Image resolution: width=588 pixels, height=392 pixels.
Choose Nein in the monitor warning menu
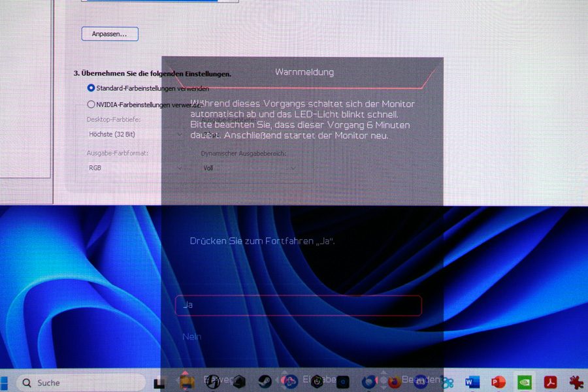point(192,336)
